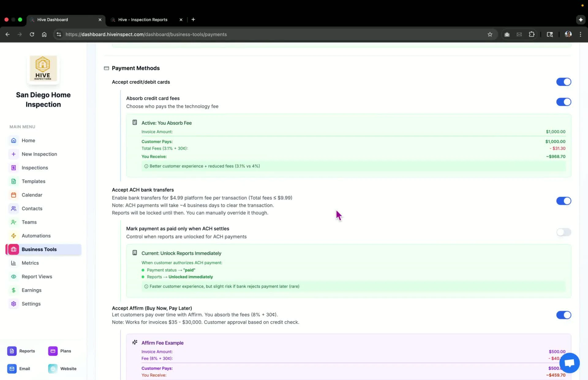Go to Earnings menu entry
This screenshot has height=380, width=588.
pos(32,290)
